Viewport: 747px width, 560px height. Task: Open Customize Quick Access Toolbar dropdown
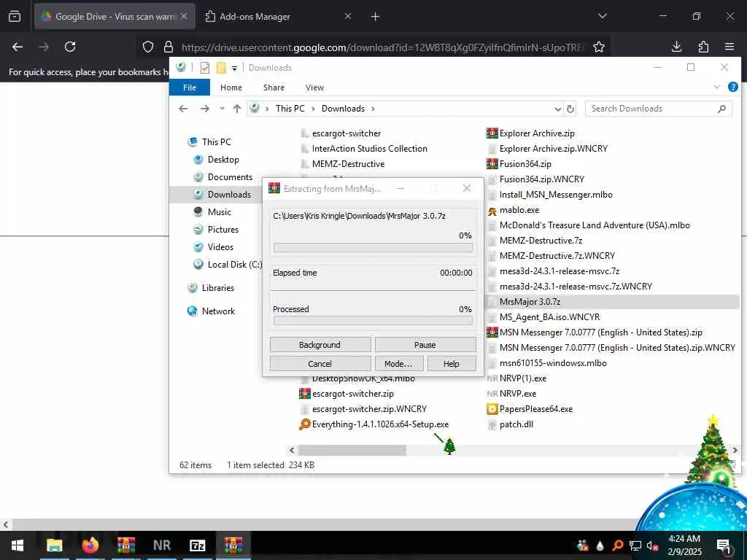pos(234,68)
